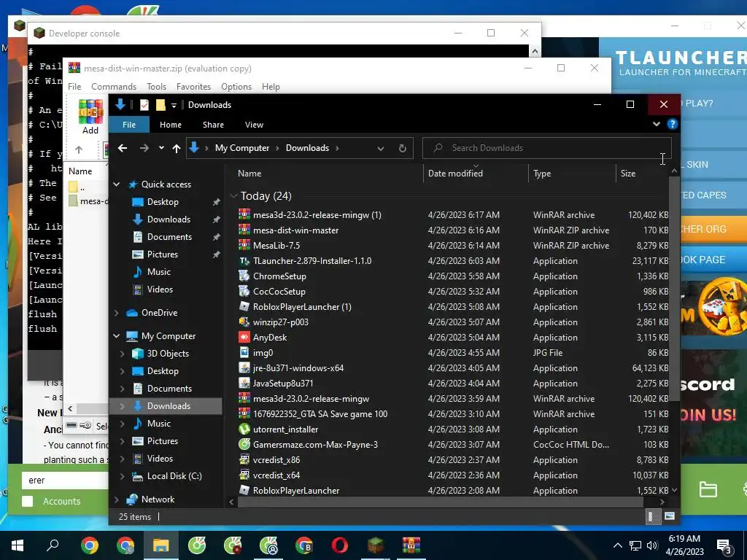Open the notification center icon
The image size is (747, 560).
724,545
